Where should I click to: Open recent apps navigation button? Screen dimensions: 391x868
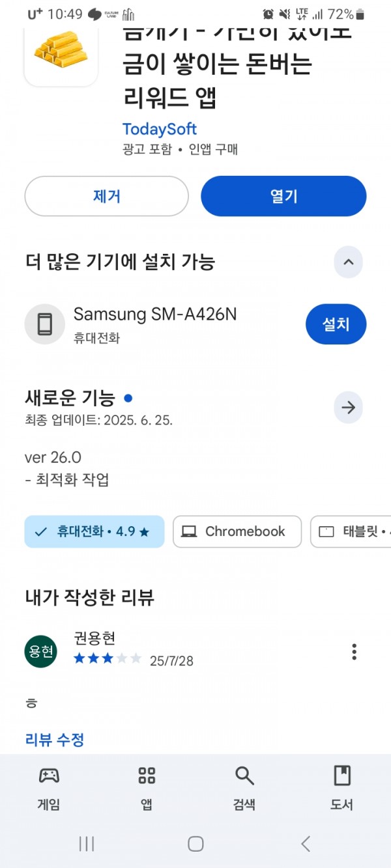coord(86,844)
